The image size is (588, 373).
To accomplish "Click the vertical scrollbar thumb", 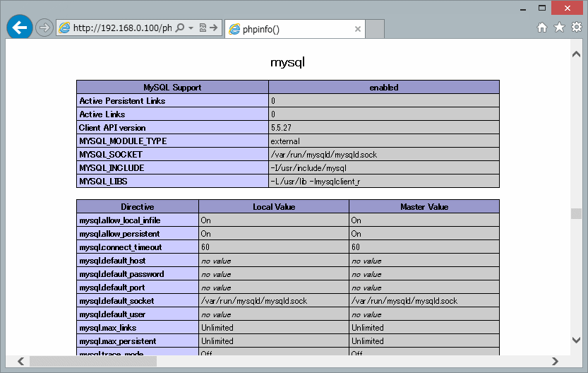I will 577,213.
